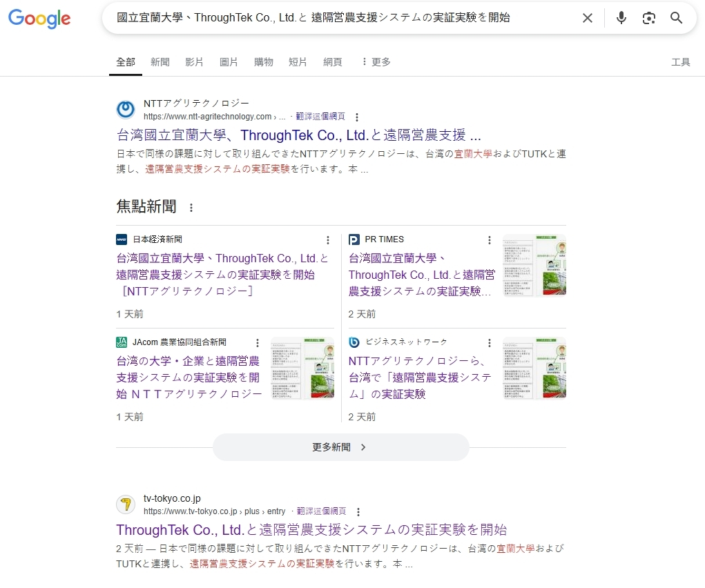Open options for 焦點新聞 section
This screenshot has height=588, width=705.
(x=191, y=208)
